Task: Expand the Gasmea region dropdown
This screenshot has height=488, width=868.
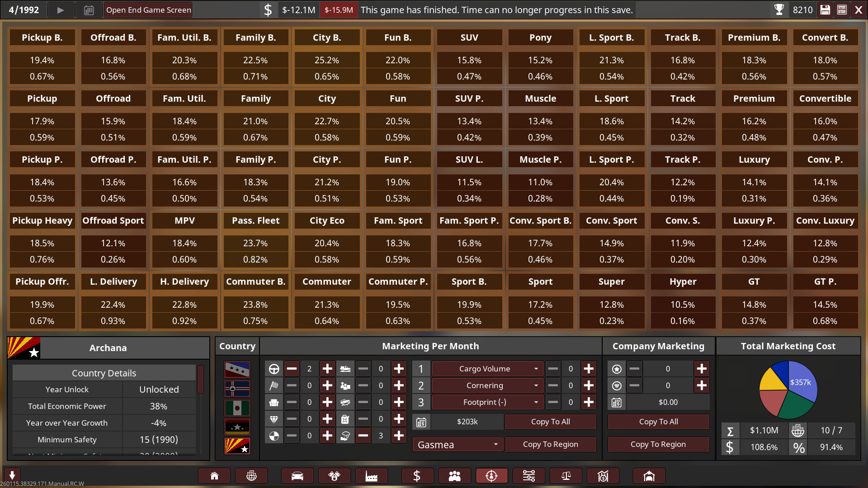Action: coord(458,445)
